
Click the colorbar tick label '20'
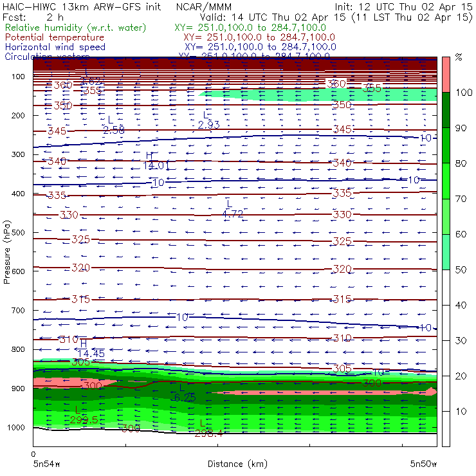461,376
